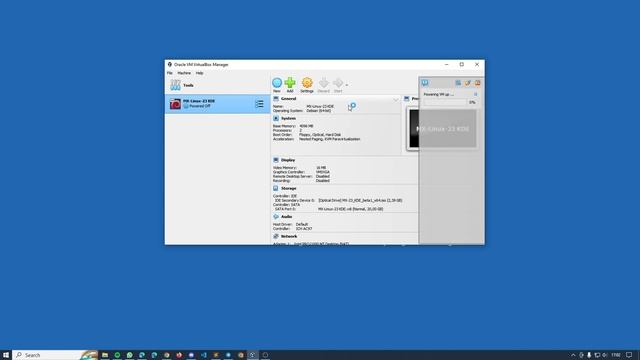
Task: Select the MX-Linux-23 KDE machine
Action: click(217, 104)
